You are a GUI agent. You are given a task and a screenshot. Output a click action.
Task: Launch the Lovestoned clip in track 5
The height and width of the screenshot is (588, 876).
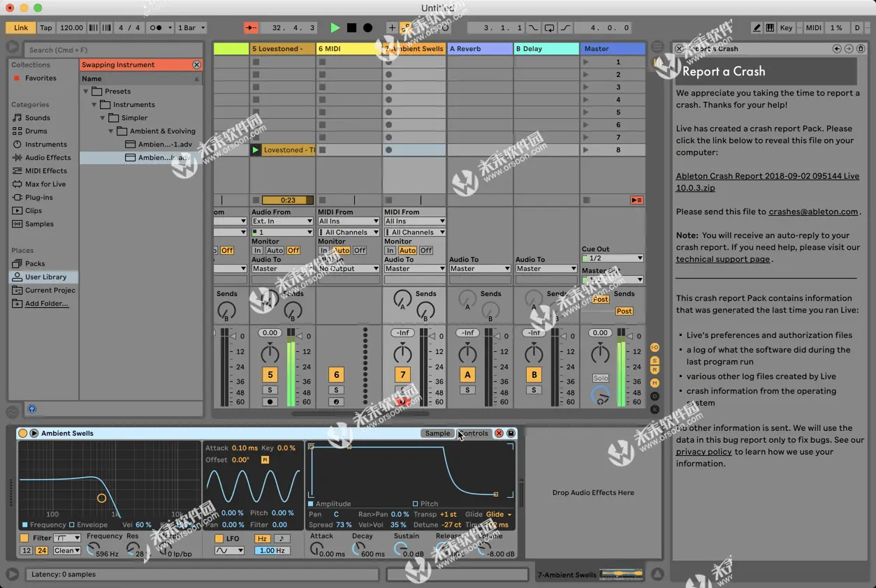tap(255, 150)
